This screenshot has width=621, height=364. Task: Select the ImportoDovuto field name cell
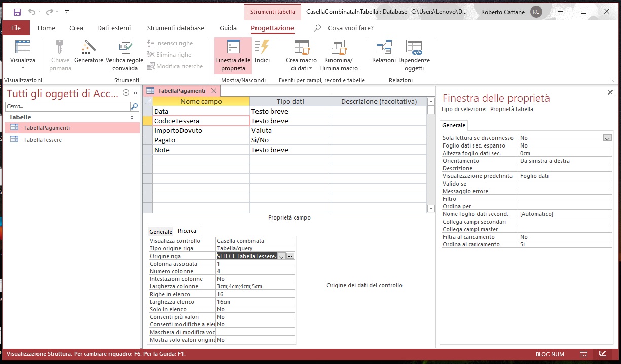[x=201, y=130]
